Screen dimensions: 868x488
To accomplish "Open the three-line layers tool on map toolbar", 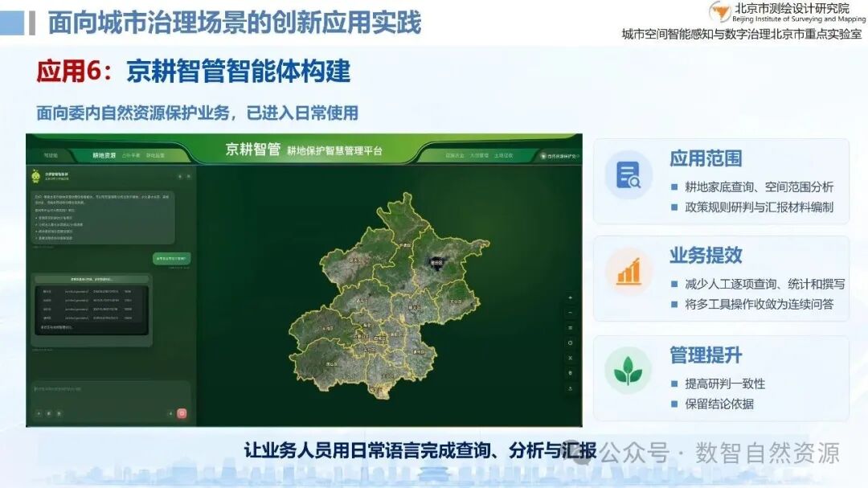I will point(570,328).
